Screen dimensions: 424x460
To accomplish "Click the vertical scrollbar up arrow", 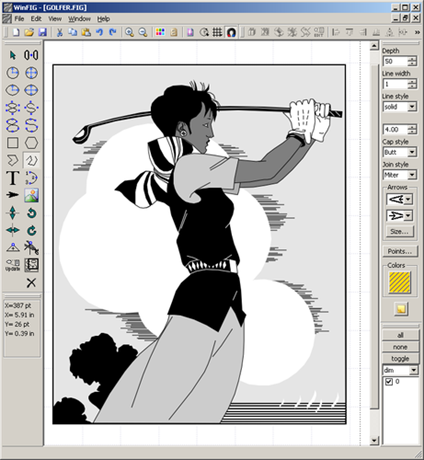I will [x=374, y=45].
